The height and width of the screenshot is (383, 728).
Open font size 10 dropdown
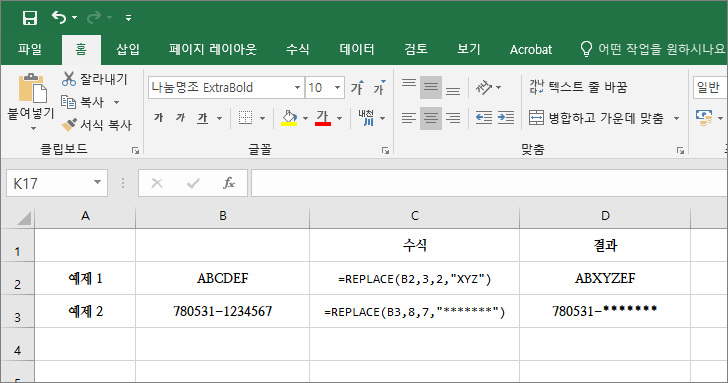pos(338,87)
